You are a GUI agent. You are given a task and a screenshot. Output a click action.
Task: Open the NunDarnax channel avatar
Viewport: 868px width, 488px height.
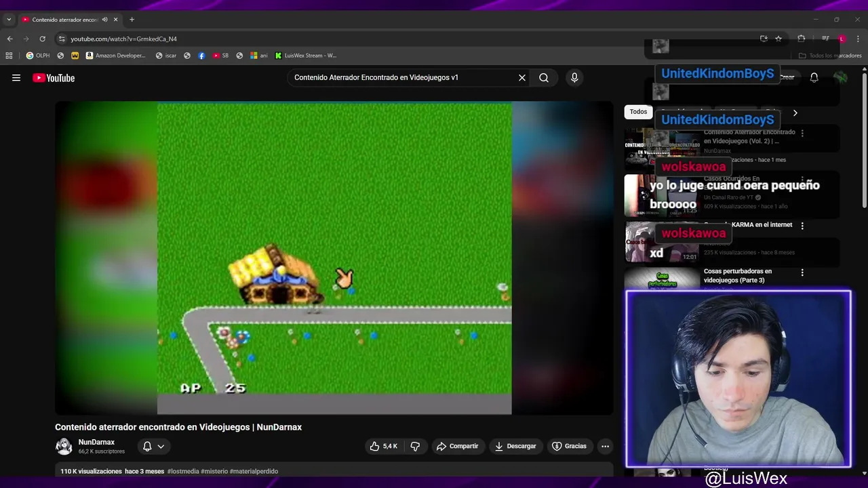(x=64, y=446)
